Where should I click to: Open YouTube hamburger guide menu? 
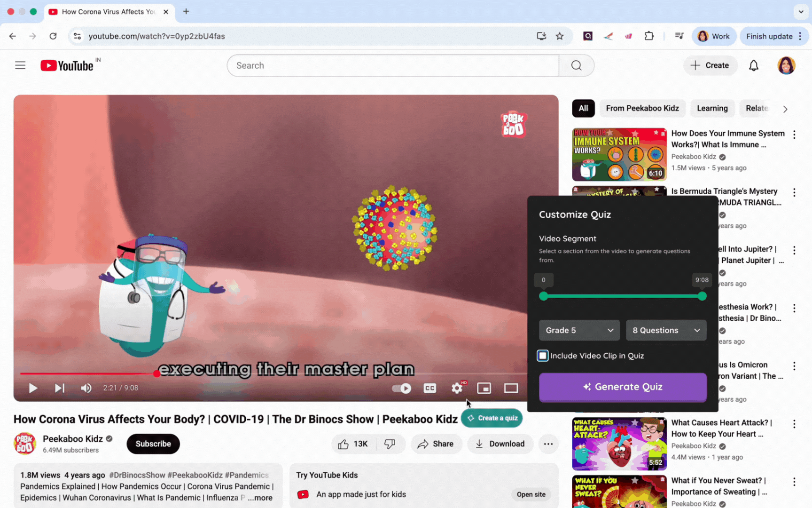(20, 65)
